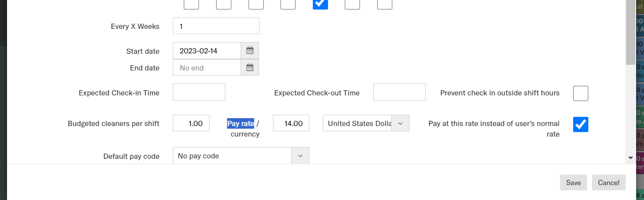Click the End date 'No end' field
The width and height of the screenshot is (644, 200).
(x=207, y=68)
